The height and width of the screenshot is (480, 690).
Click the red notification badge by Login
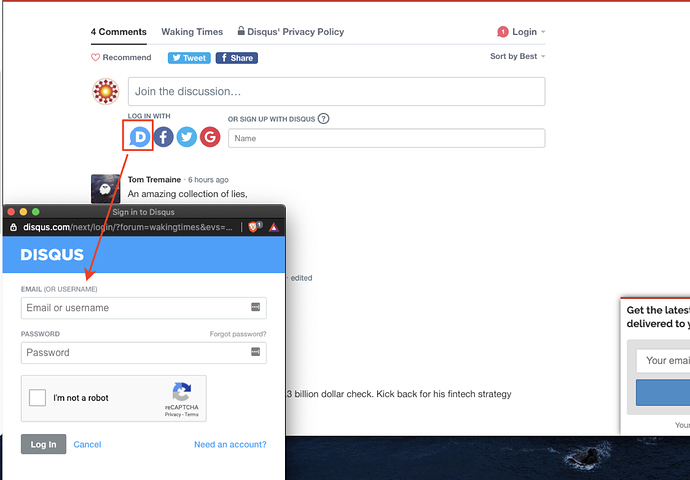pyautogui.click(x=503, y=32)
